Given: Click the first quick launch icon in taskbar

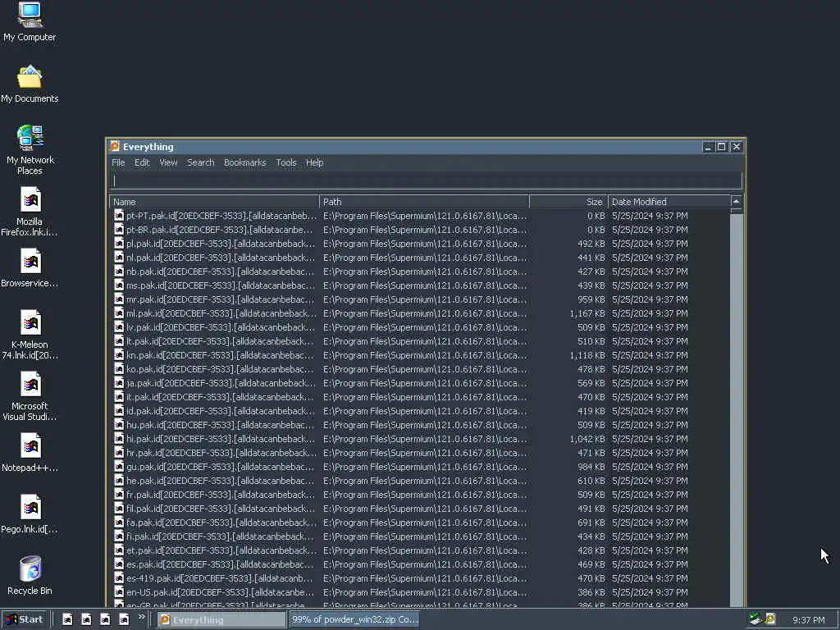Looking at the screenshot, I should (67, 619).
